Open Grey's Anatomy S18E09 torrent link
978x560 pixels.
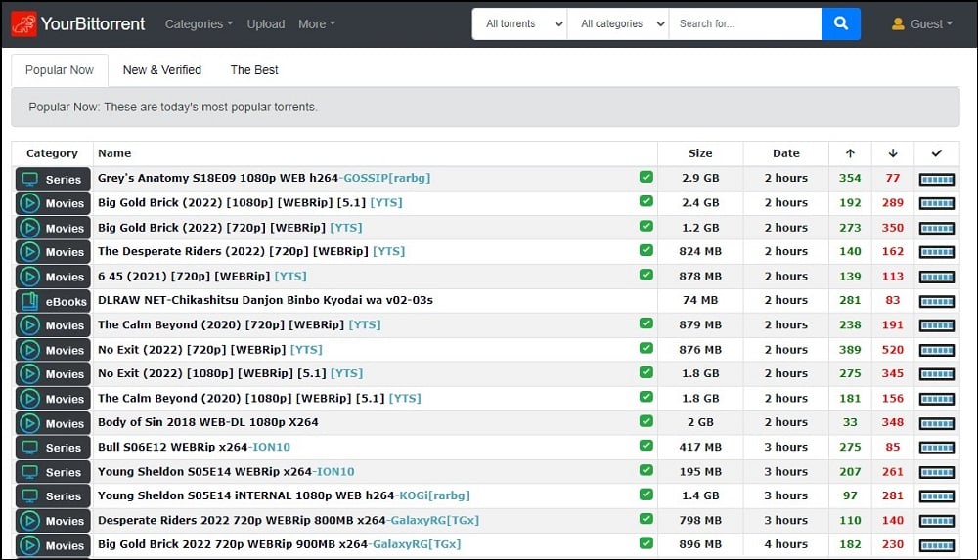pos(264,178)
